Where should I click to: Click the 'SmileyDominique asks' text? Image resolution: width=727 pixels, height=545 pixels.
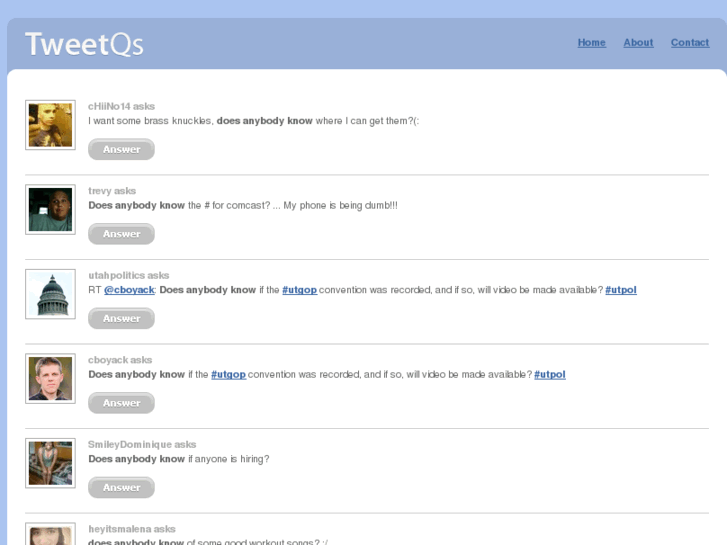(142, 444)
